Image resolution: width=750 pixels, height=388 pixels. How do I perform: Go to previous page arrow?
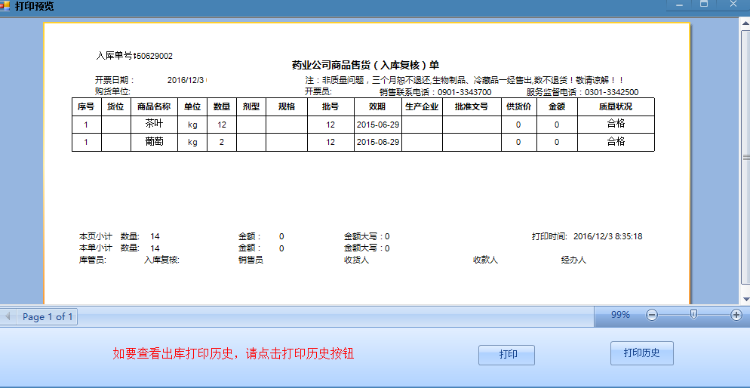(x=8, y=317)
